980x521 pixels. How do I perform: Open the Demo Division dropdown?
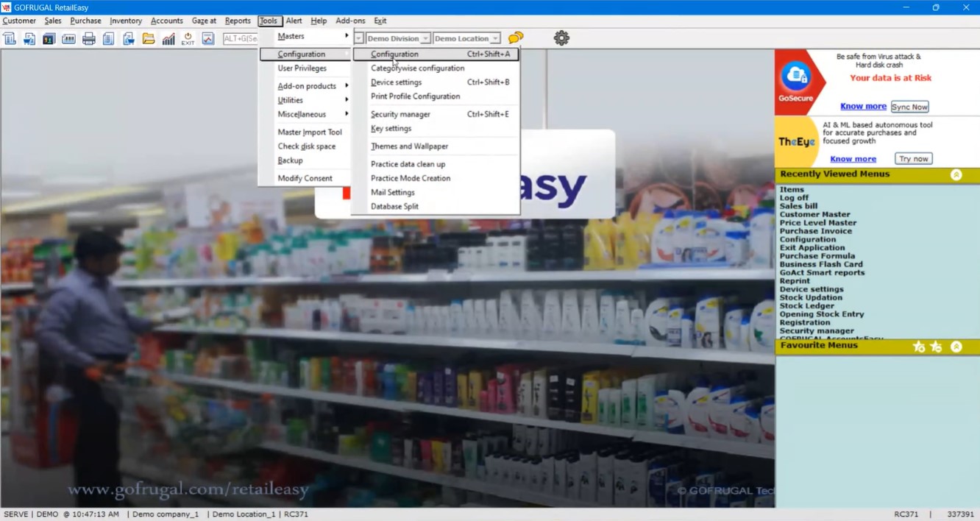pyautogui.click(x=425, y=38)
